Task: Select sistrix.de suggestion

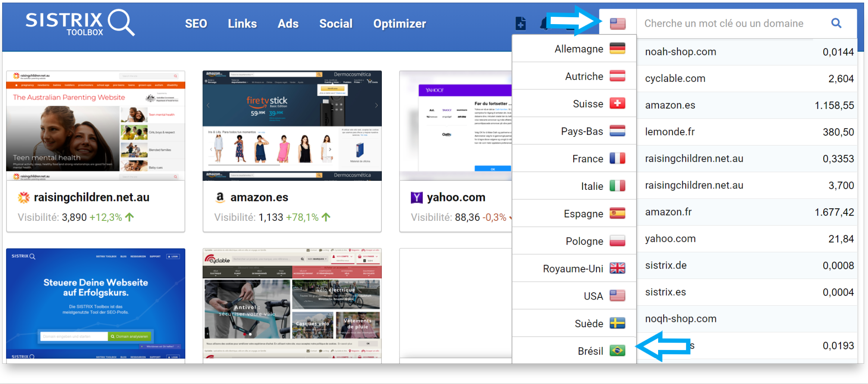Action: [x=747, y=266]
